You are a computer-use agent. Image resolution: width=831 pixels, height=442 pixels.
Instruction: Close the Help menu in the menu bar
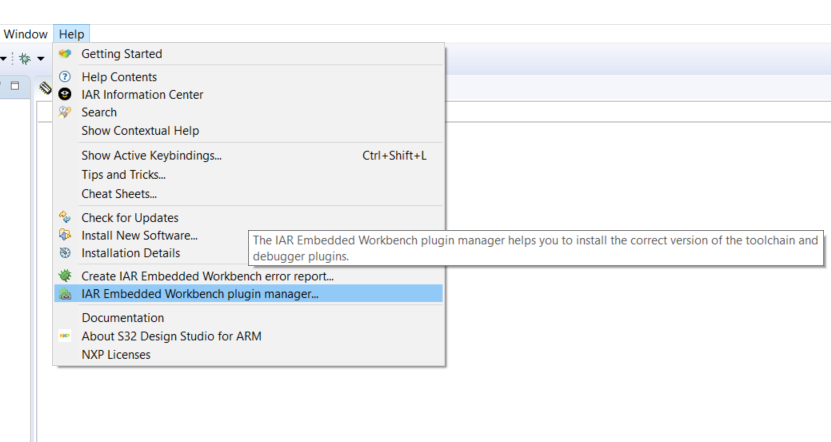72,34
